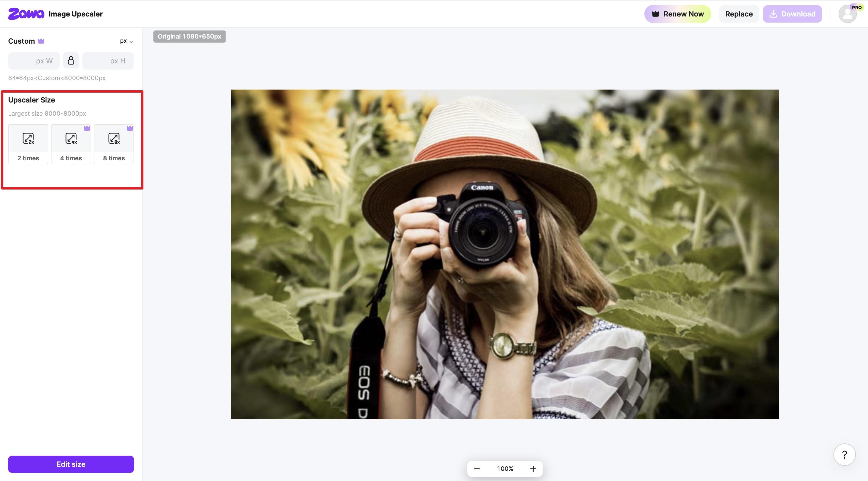Click the photographer image preview
This screenshot has width=868, height=481.
[x=505, y=254]
